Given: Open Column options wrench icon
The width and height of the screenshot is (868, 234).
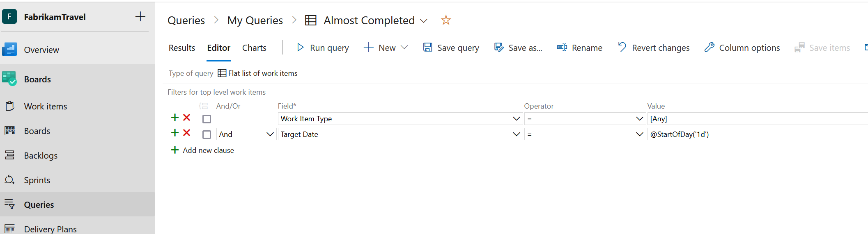Looking at the screenshot, I should click(x=709, y=48).
